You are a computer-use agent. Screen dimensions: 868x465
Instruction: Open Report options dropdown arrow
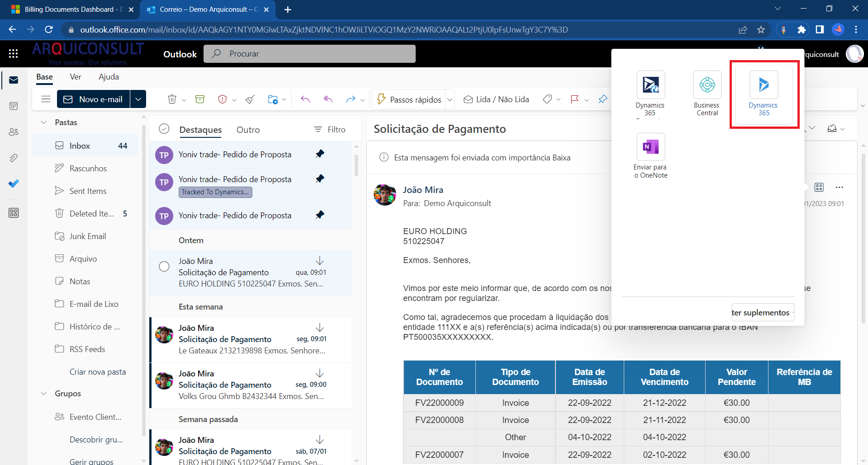pyautogui.click(x=234, y=100)
